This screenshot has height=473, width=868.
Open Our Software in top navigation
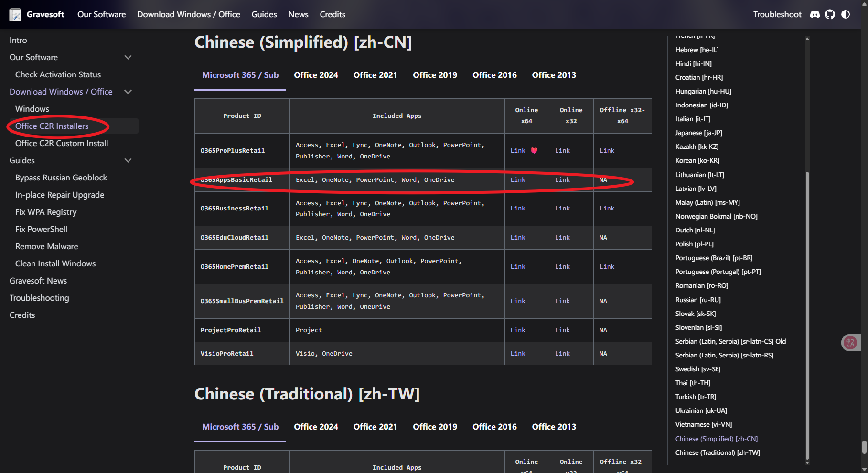(x=102, y=14)
